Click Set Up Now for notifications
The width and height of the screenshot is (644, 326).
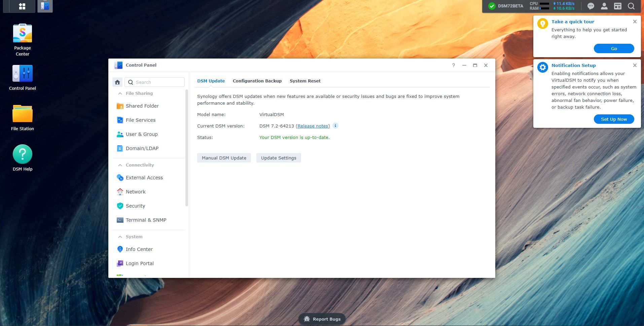point(614,119)
